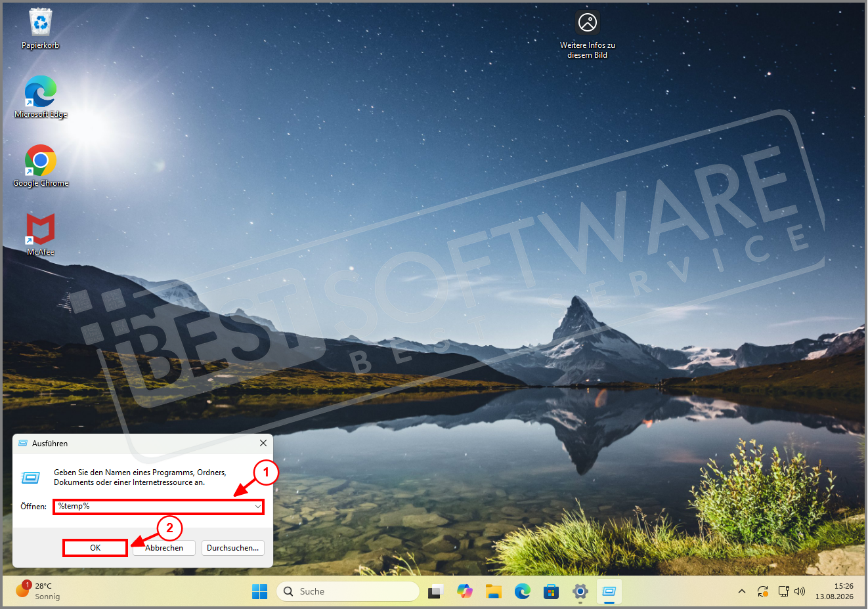Open the Windows Start menu
868x609 pixels.
coord(260,592)
